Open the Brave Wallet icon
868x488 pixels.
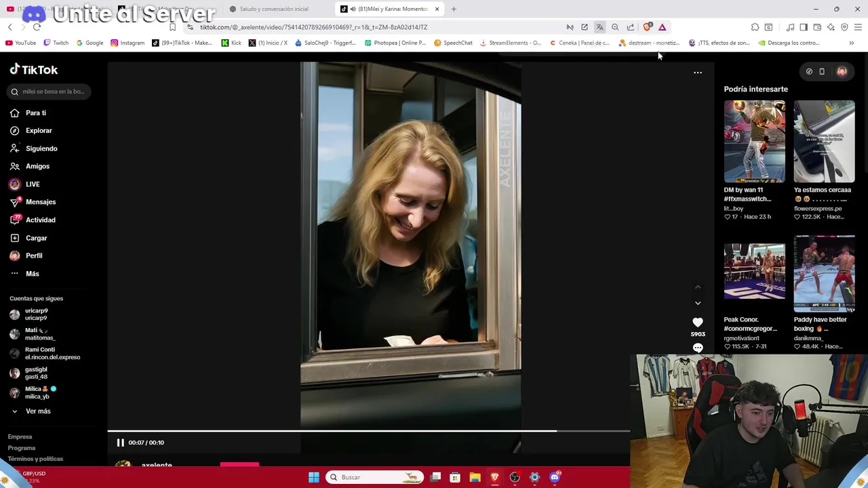(x=817, y=27)
